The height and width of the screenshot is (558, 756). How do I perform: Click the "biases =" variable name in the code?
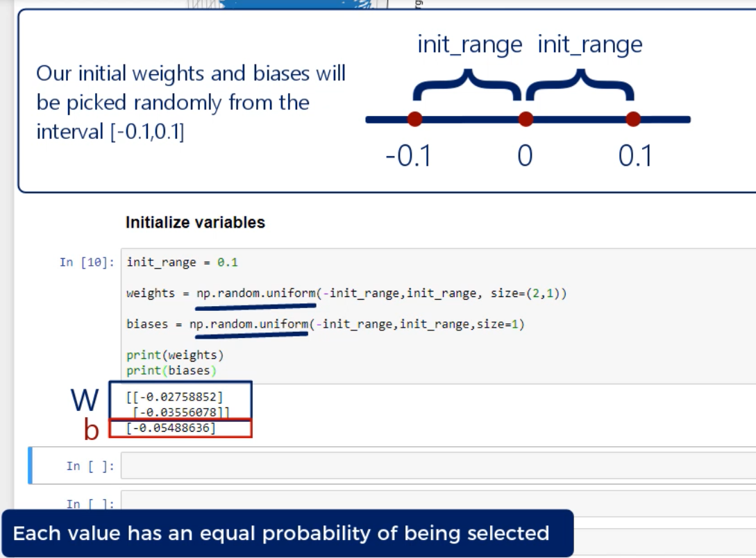(148, 324)
